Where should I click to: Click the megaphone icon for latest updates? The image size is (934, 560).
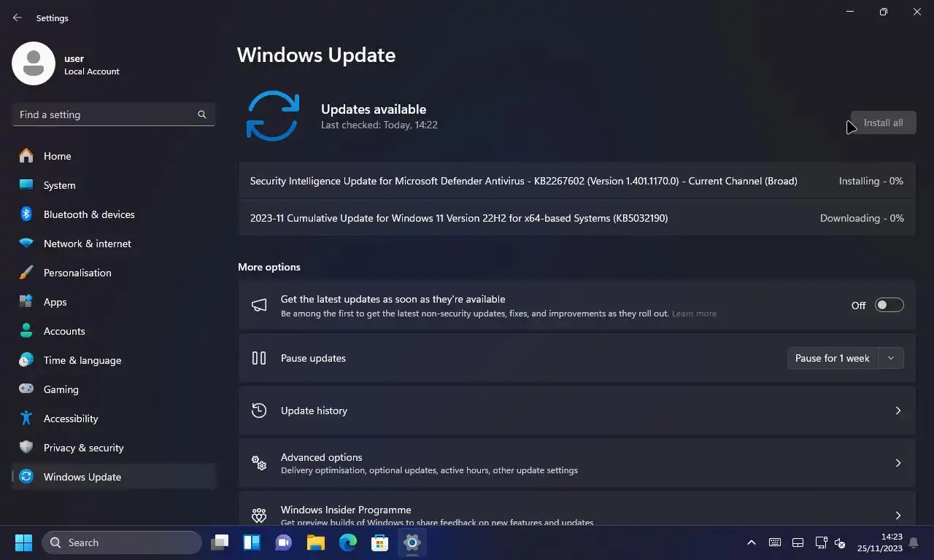click(x=259, y=306)
